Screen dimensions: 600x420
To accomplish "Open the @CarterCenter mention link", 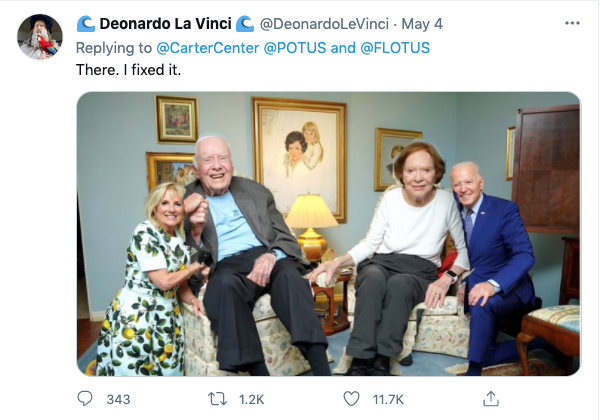I will (206, 48).
